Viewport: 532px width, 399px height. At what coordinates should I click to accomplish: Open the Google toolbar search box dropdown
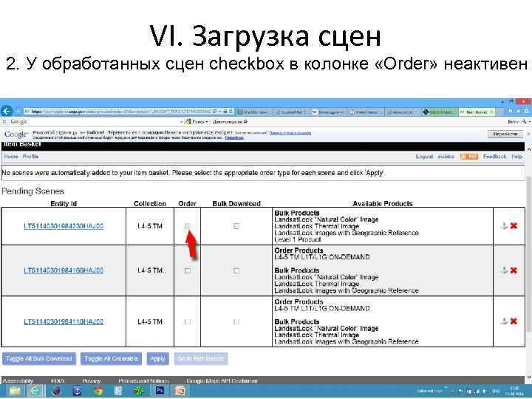tap(181, 121)
